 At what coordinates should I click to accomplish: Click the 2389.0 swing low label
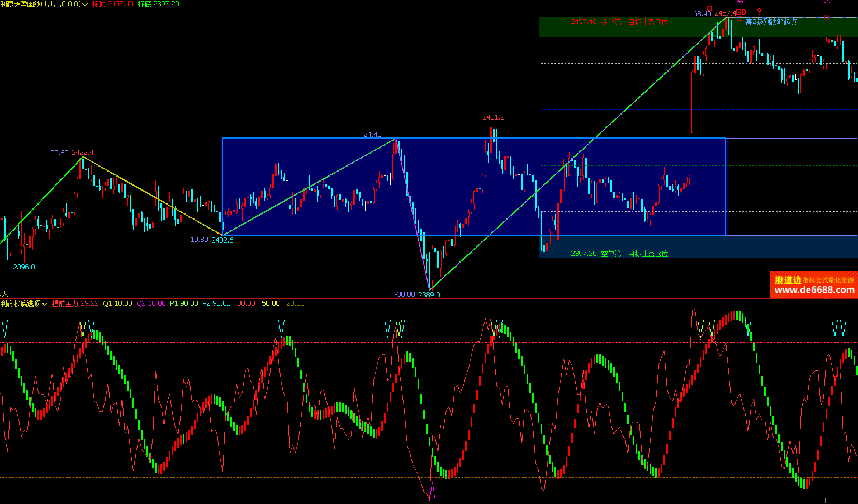pyautogui.click(x=429, y=294)
